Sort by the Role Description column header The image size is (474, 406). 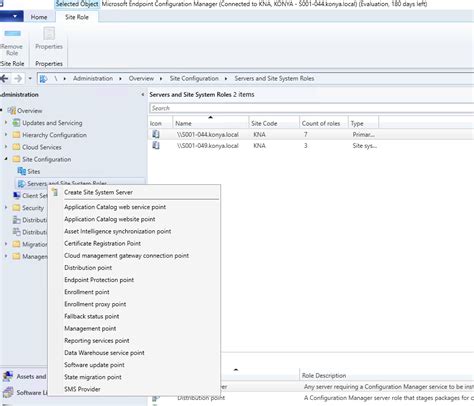[x=387, y=375]
